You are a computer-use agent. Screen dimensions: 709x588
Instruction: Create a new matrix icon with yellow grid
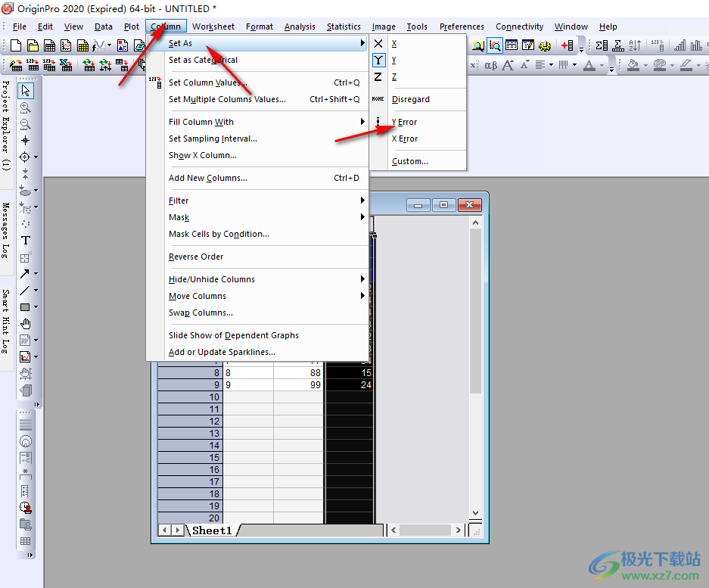click(x=82, y=45)
